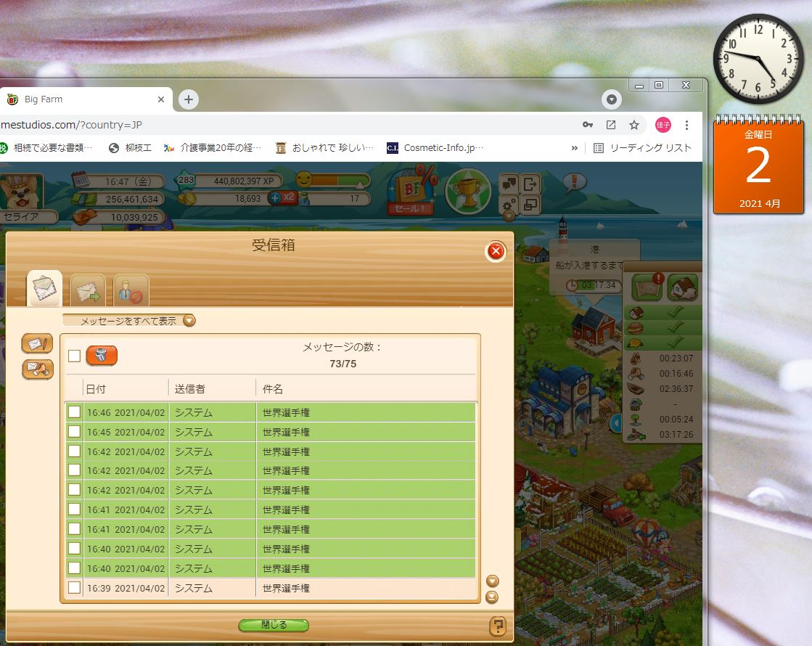Image resolution: width=812 pixels, height=646 pixels.
Task: Open the blocked players tab
Action: pyautogui.click(x=131, y=290)
